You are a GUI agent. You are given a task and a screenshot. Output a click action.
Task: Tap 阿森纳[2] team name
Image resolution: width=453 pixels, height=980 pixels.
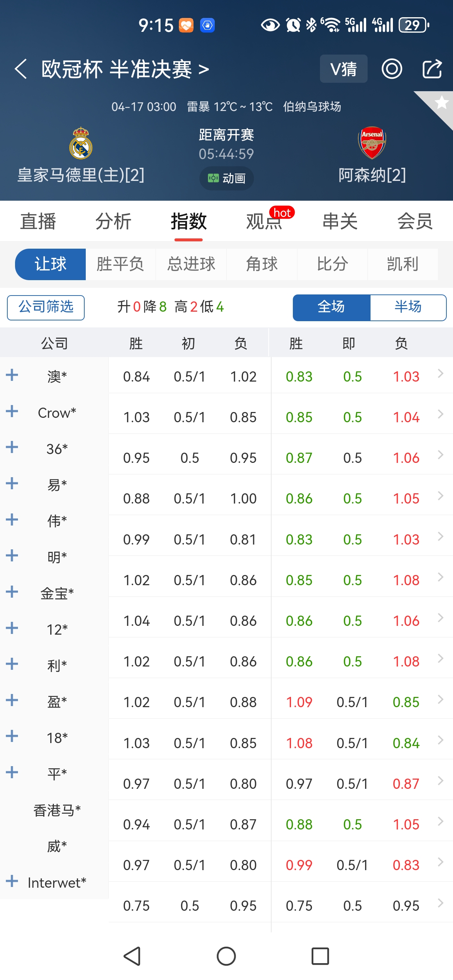click(372, 175)
